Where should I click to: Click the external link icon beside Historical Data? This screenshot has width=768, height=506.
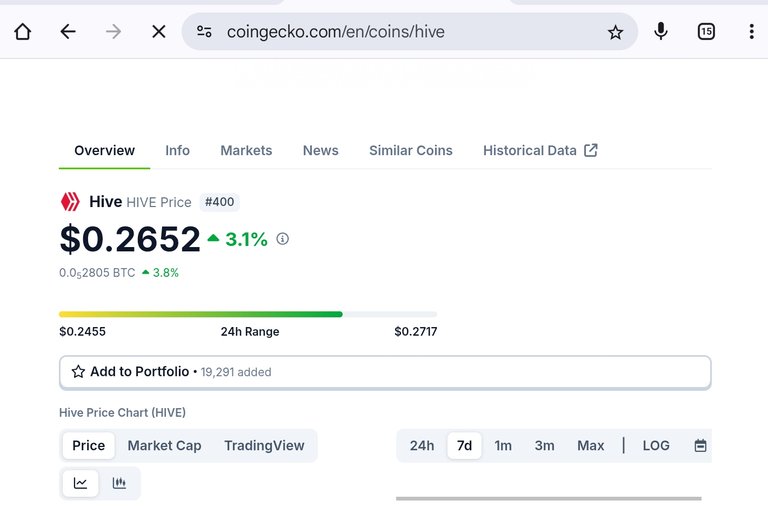591,150
